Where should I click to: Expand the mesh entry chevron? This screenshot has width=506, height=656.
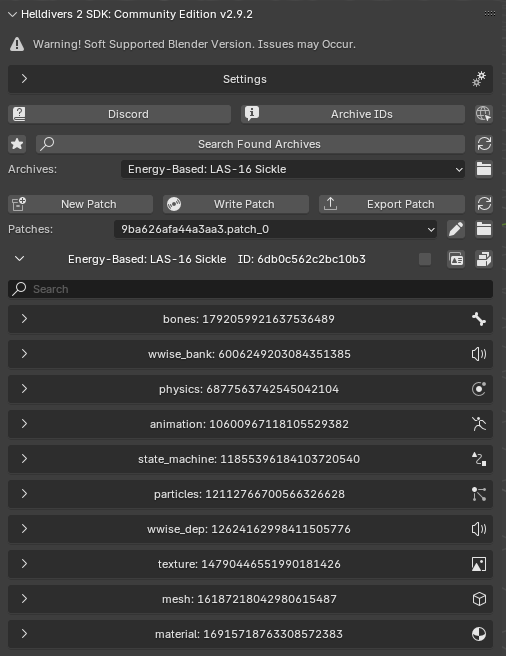click(24, 599)
